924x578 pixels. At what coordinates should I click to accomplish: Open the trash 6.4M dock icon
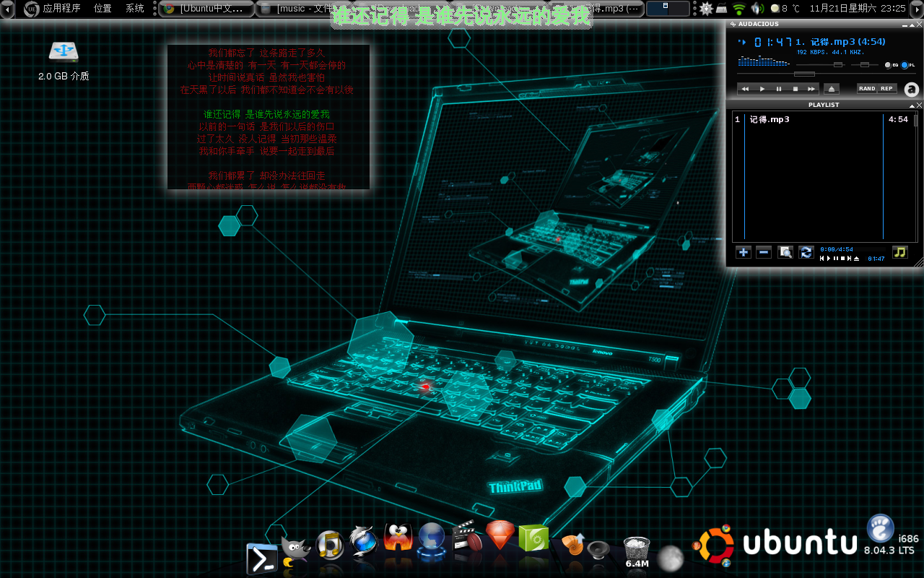pos(637,552)
